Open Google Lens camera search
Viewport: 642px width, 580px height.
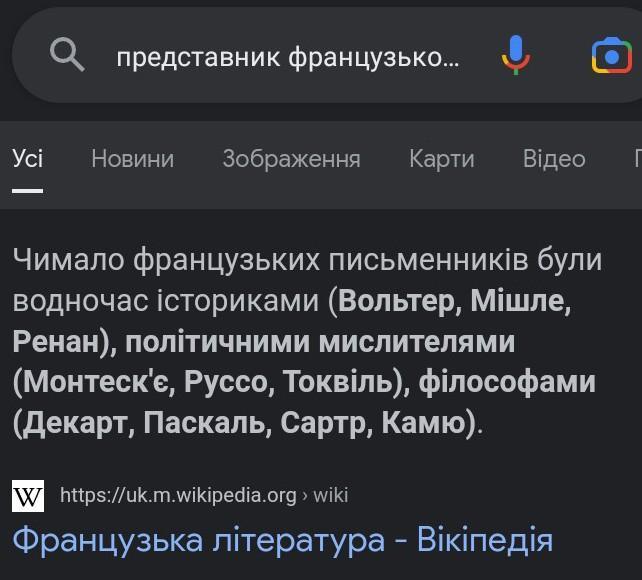tap(611, 55)
